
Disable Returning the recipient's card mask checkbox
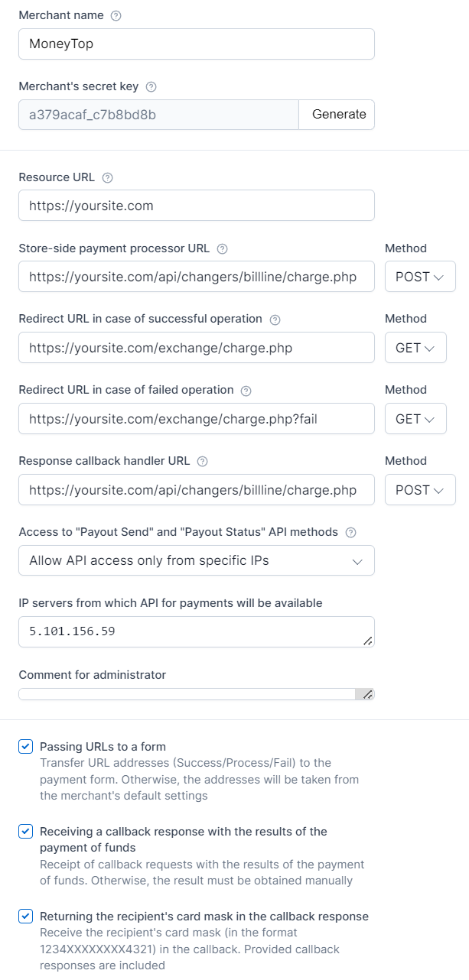coord(26,917)
